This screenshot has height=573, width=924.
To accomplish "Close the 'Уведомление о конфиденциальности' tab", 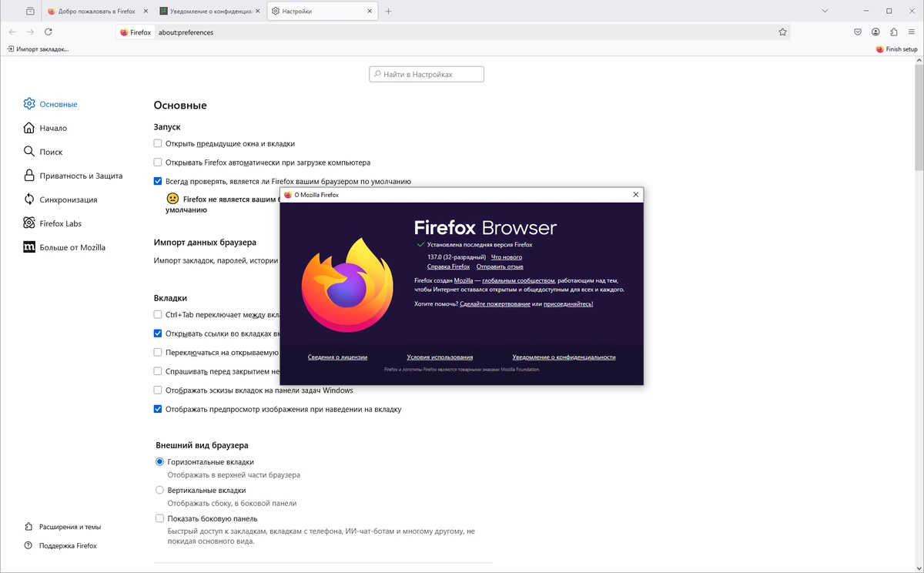I will point(257,12).
